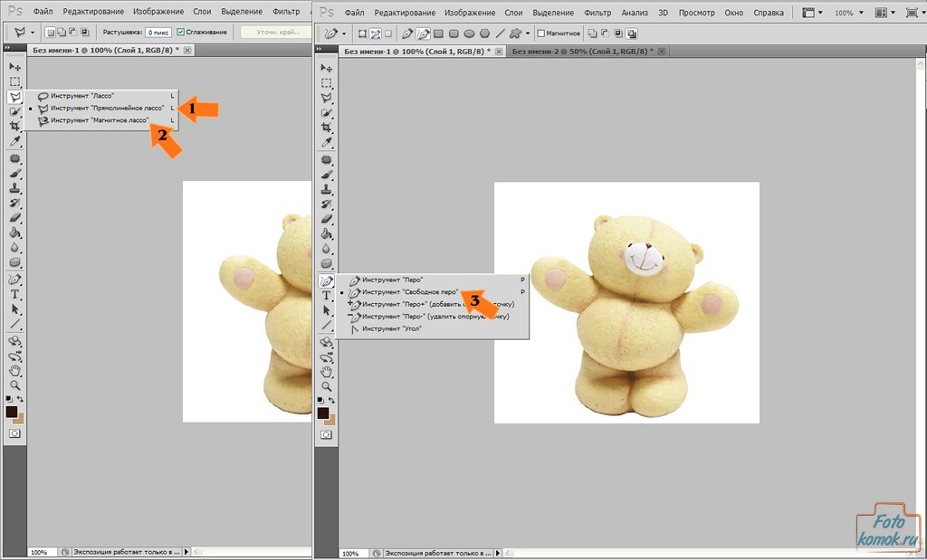
Task: Open the custom shape picker dropdown arrow
Action: click(527, 33)
